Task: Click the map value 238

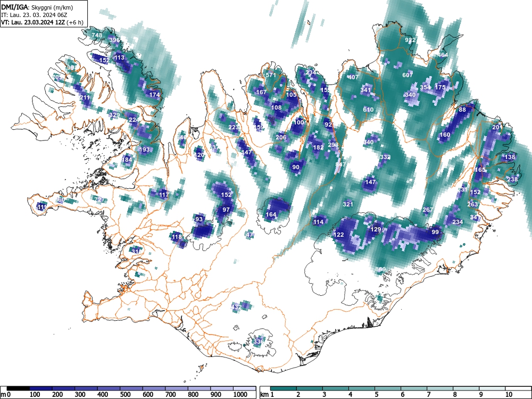Action: coord(513,179)
